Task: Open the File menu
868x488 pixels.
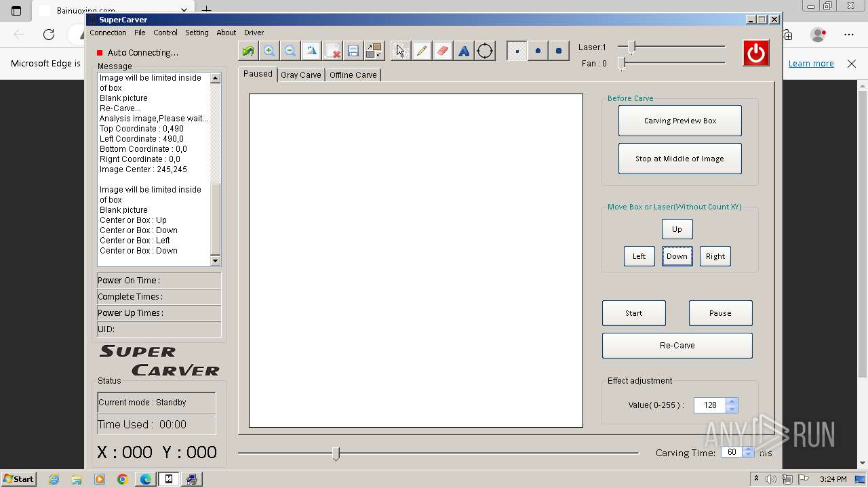Action: [140, 33]
